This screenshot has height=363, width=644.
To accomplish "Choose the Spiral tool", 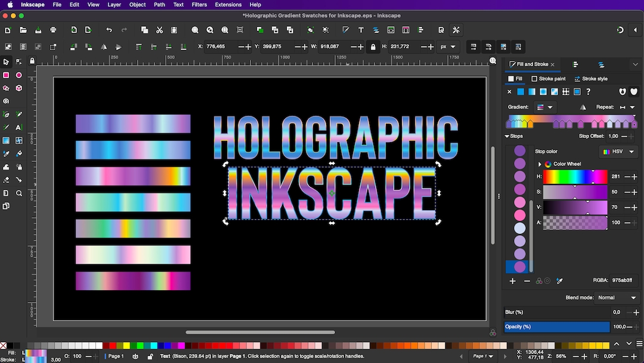I will click(6, 101).
